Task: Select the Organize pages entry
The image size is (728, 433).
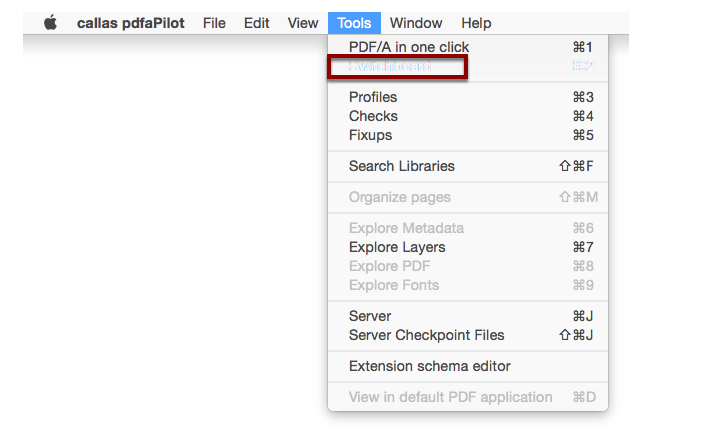Action: pyautogui.click(x=468, y=197)
